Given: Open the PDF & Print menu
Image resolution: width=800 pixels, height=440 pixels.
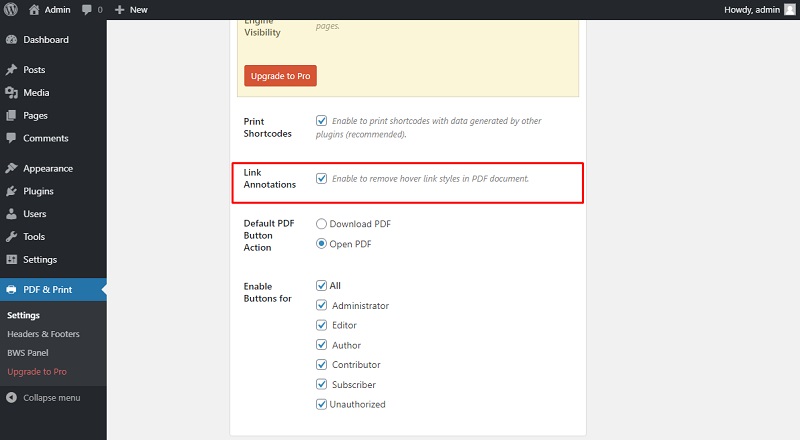Looking at the screenshot, I should click(x=53, y=289).
